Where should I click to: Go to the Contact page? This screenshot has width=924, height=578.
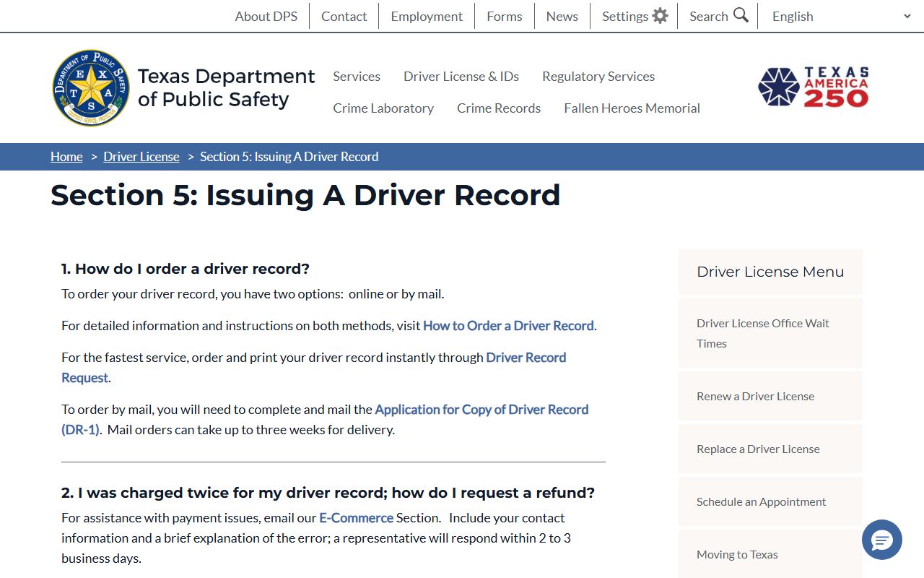344,16
